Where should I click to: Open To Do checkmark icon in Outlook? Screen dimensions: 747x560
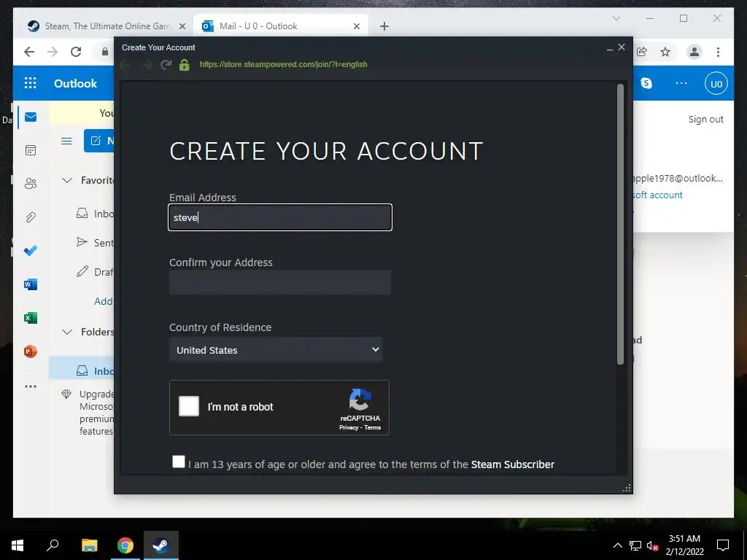pyautogui.click(x=31, y=251)
